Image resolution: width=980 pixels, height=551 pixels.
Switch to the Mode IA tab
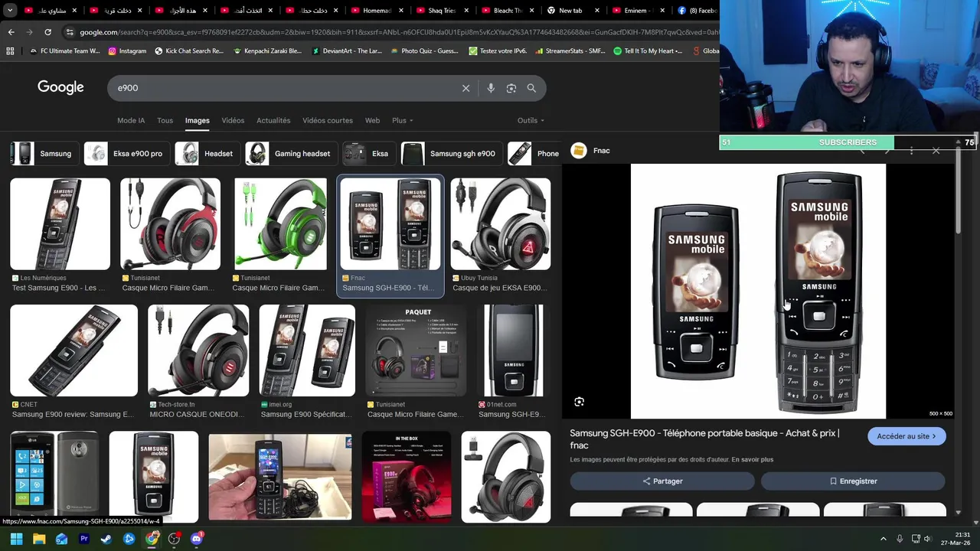(131, 121)
